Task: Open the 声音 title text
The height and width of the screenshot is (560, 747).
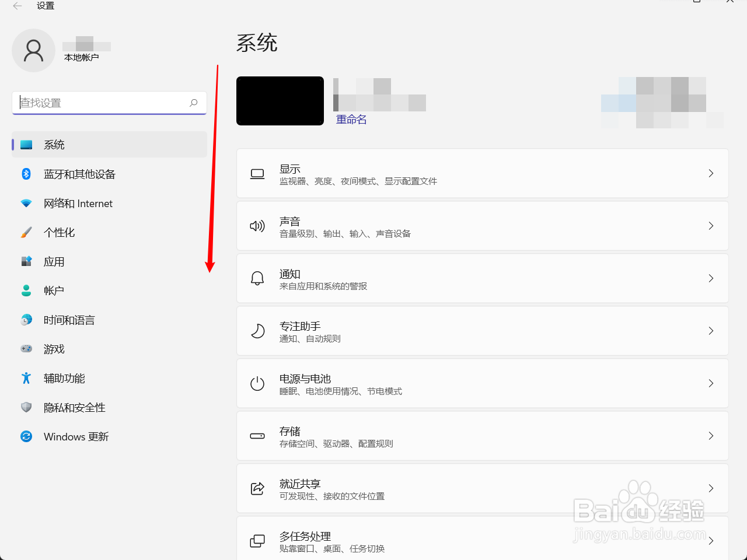Action: (290, 222)
